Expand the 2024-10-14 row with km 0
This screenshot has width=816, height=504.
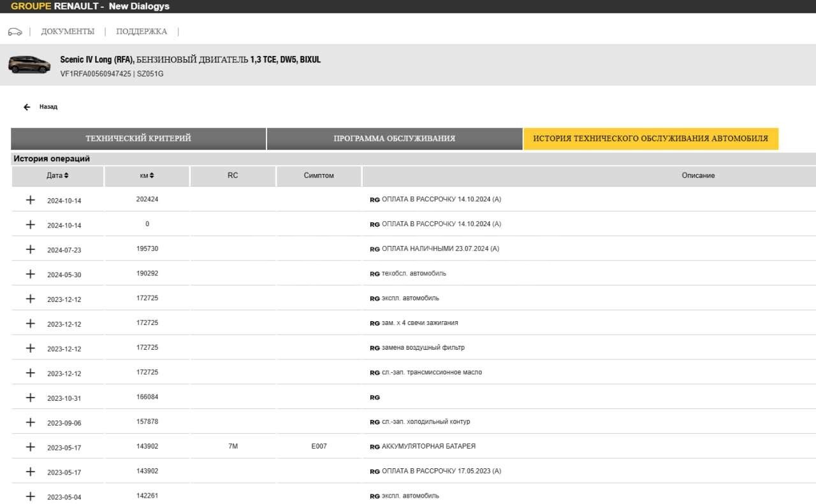(30, 224)
